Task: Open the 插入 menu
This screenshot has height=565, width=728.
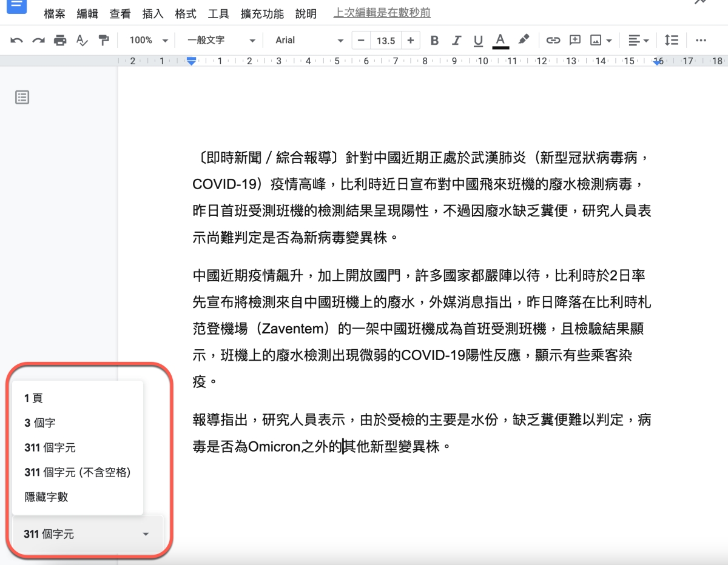Action: (152, 13)
